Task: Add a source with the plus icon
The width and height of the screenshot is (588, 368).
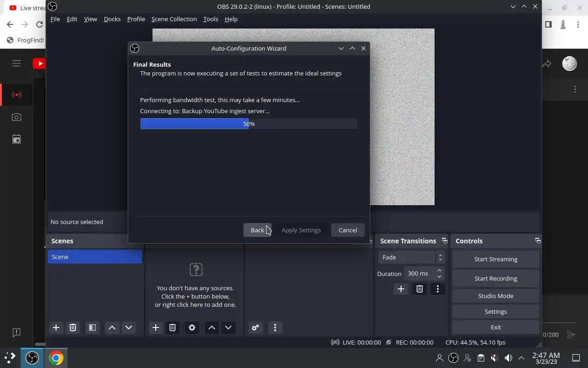Action: (x=156, y=328)
